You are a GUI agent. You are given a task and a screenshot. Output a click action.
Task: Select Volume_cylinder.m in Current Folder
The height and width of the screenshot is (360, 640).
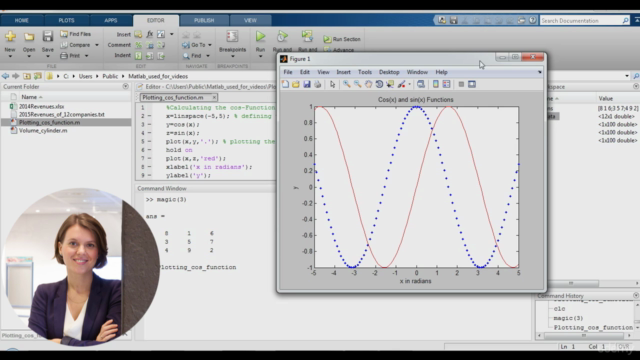[43, 131]
